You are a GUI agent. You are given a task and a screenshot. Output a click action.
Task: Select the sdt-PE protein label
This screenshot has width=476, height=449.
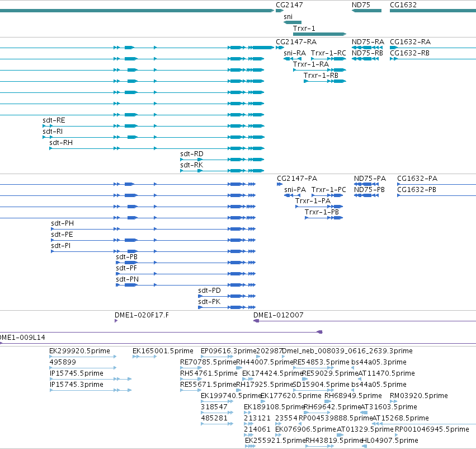pos(62,235)
